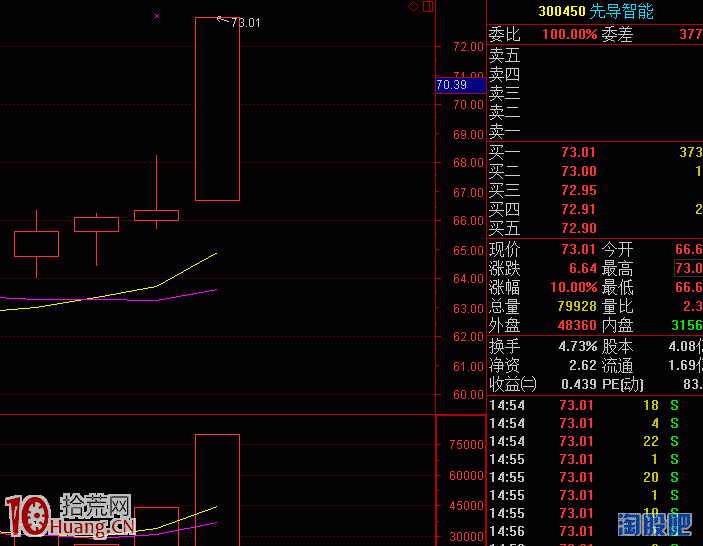This screenshot has width=703, height=546.
Task: Click the 委比 100.00% value
Action: (569, 34)
